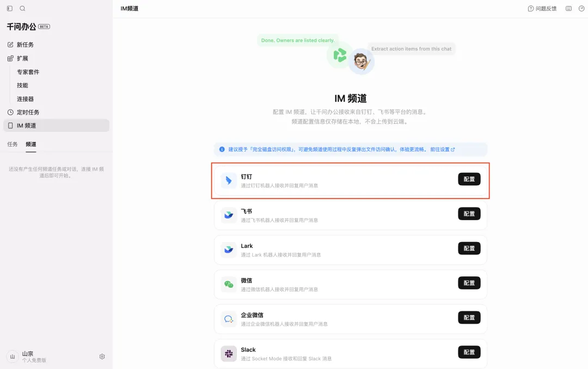Click the Lark channel name
Viewport: 588px width, 369px height.
[247, 246]
